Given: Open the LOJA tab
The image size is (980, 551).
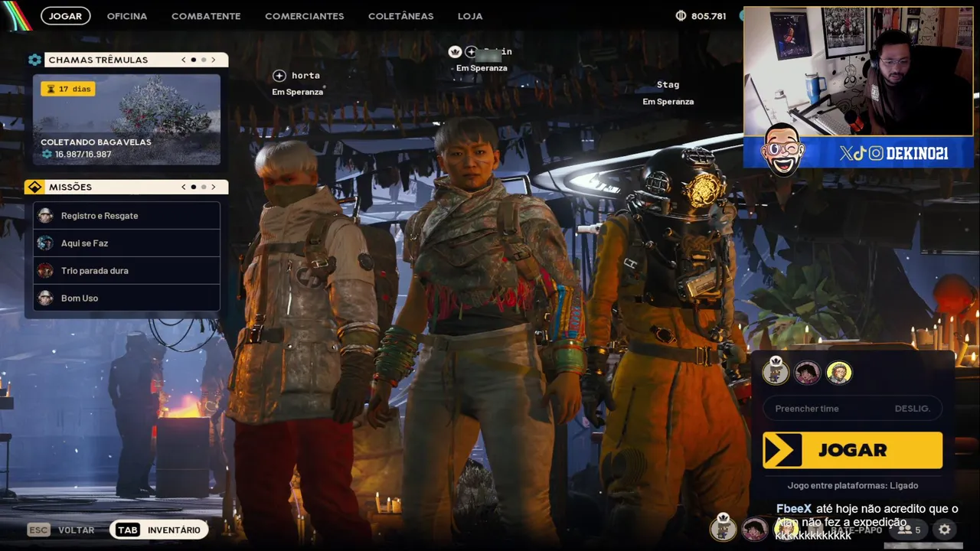Looking at the screenshot, I should (470, 16).
